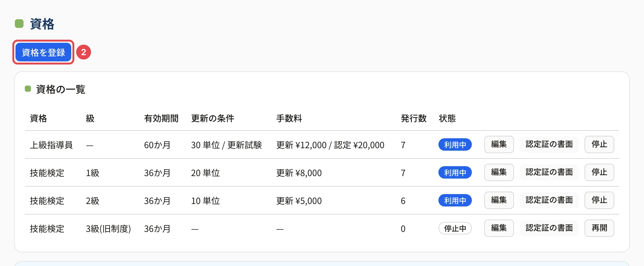Screen dimensions: 644x266
Task: Click issued count 0 in 3級 row
Action: pyautogui.click(x=403, y=228)
